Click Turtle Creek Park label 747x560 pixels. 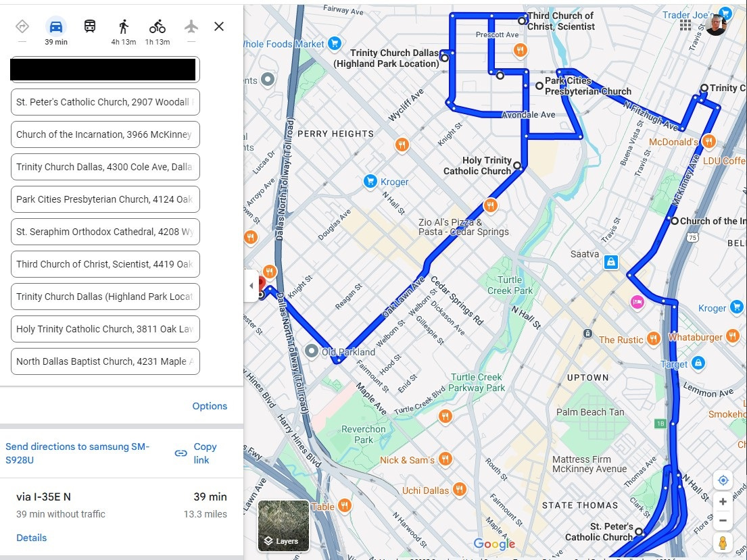pyautogui.click(x=510, y=285)
